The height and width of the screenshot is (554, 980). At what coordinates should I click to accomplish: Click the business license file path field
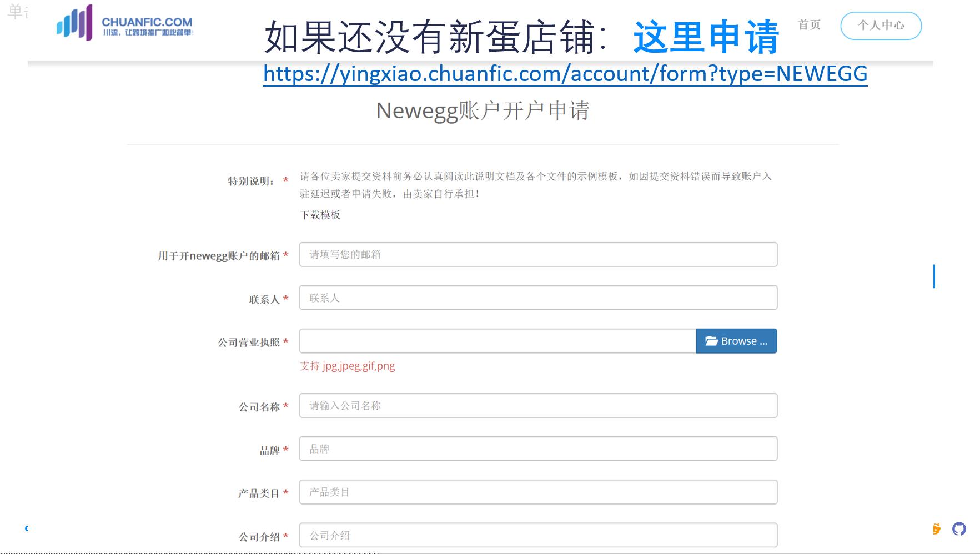[497, 341]
